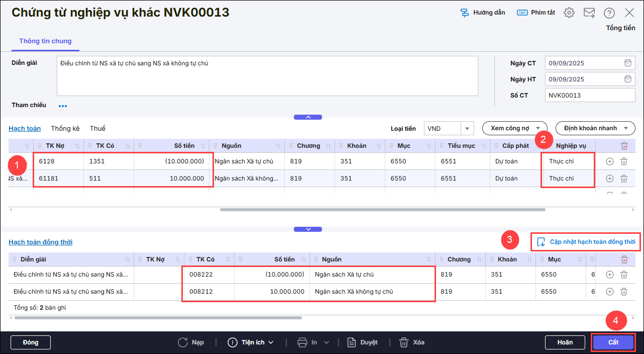Collapse the general info section chevron

coord(308,117)
